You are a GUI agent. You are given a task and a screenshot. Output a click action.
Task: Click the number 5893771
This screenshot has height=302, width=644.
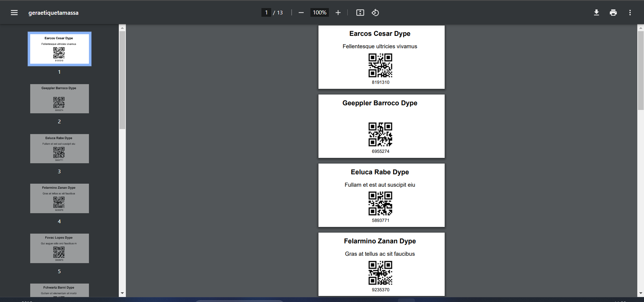[x=381, y=220]
